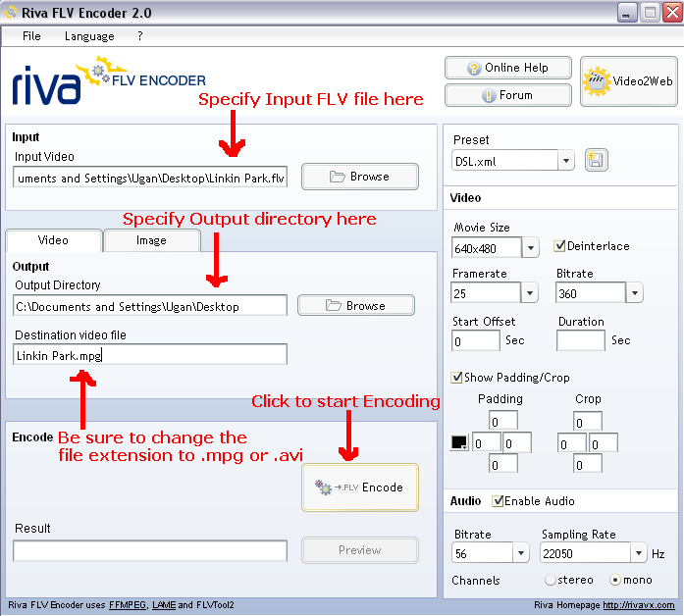Click the Output Directory field
This screenshot has height=616, width=684.
150,305
